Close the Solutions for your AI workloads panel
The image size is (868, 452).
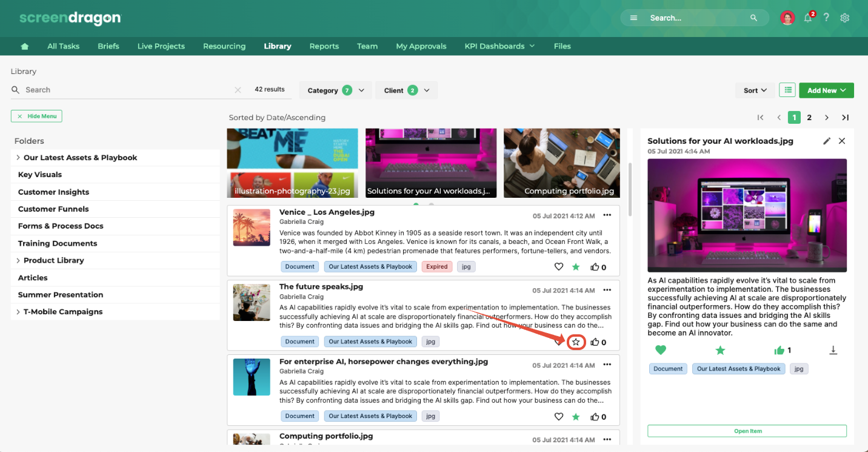[842, 141]
